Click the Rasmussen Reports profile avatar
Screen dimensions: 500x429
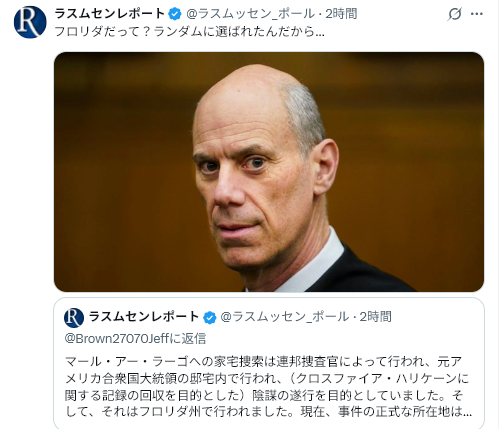(30, 22)
